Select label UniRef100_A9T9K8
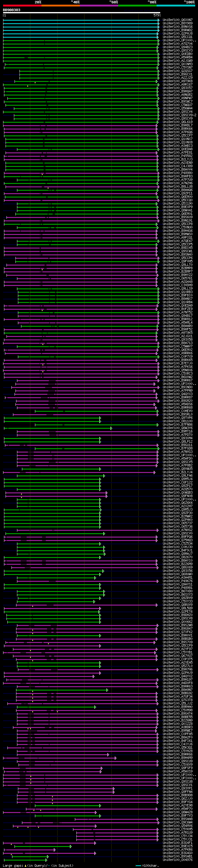 tap(178, 81)
